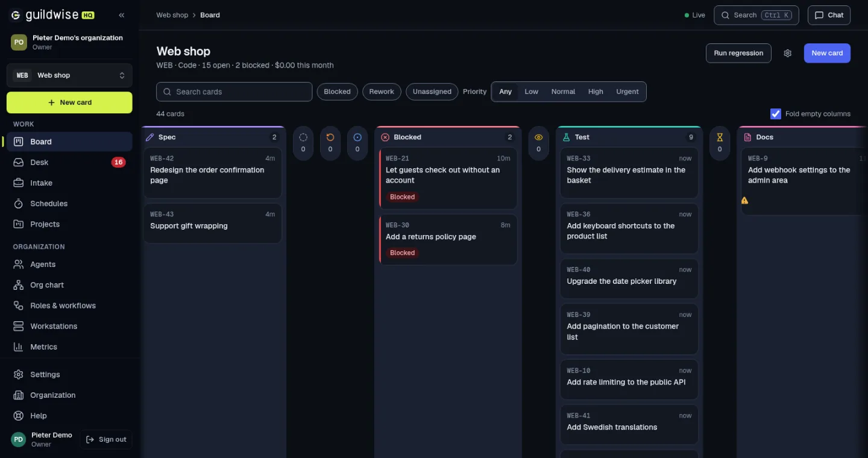Click Sign out
The image size is (868, 458).
[106, 439]
